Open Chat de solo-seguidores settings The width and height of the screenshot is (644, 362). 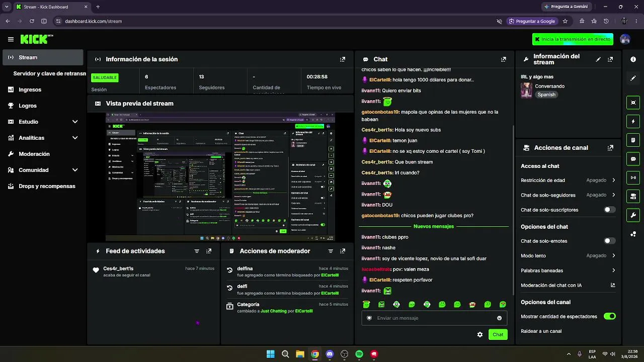(x=568, y=195)
